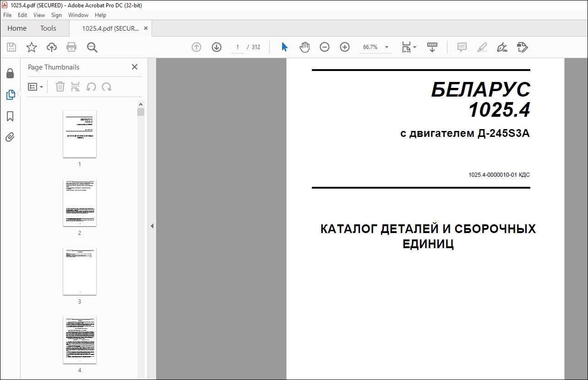Go to the previous page arrow
588x380 pixels.
click(x=196, y=47)
